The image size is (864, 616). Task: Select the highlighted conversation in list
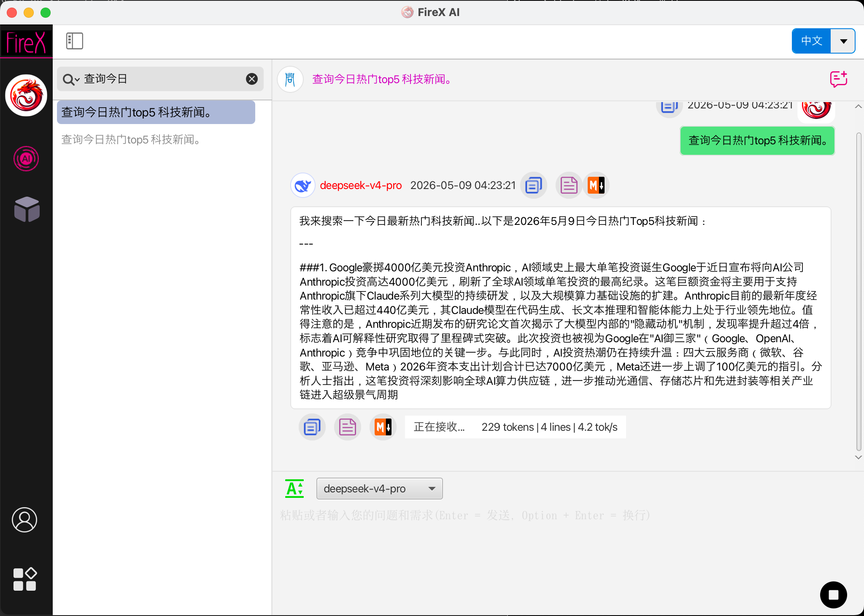tap(156, 112)
